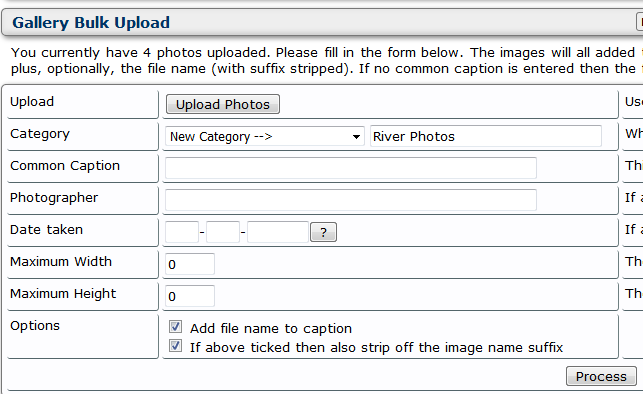This screenshot has width=643, height=394.
Task: Select the Photographer text field
Action: pos(351,200)
